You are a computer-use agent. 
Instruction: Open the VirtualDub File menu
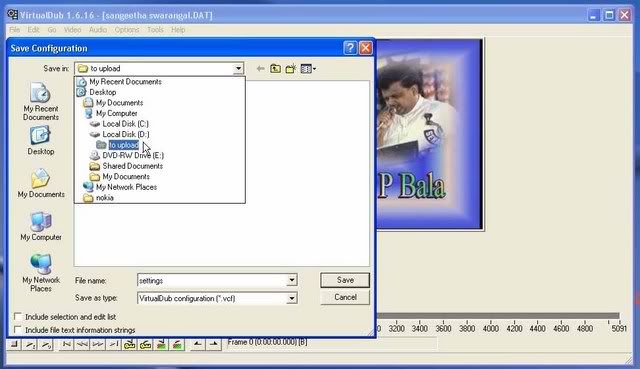[x=14, y=30]
